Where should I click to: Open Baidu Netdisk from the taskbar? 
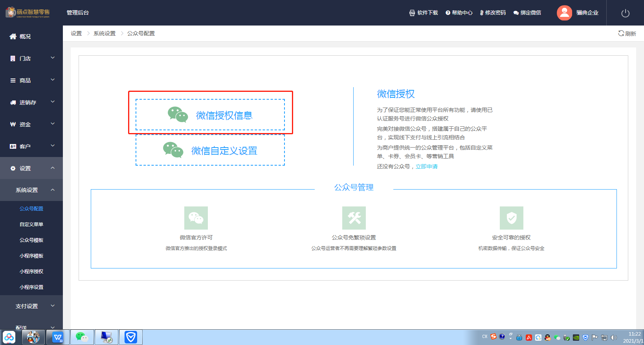[9, 337]
